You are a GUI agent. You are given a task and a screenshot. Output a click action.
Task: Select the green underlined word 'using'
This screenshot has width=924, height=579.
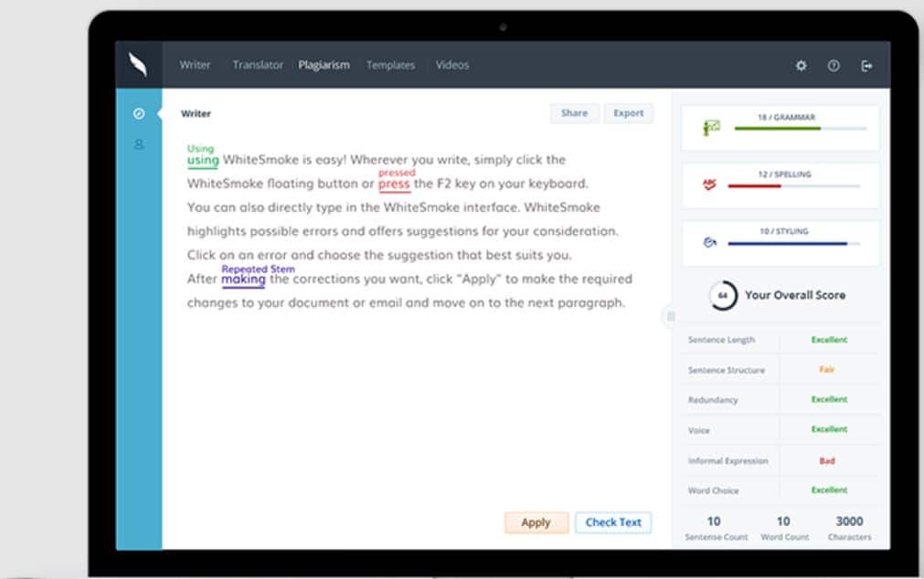203,160
